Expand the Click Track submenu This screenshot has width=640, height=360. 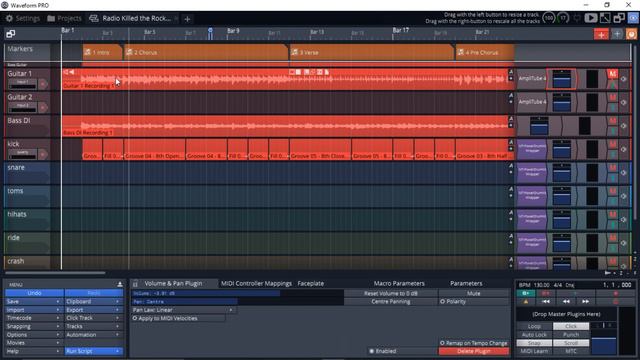pyautogui.click(x=93, y=318)
